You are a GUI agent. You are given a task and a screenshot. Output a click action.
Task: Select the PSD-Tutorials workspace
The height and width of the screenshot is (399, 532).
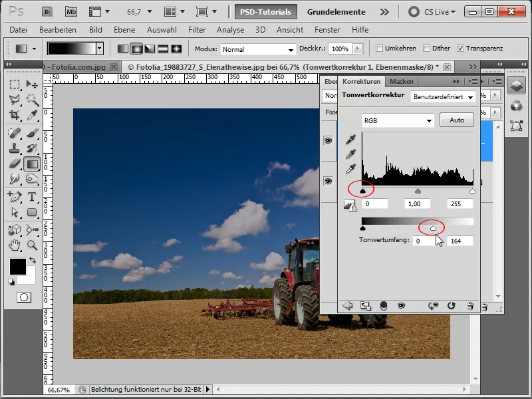(265, 12)
